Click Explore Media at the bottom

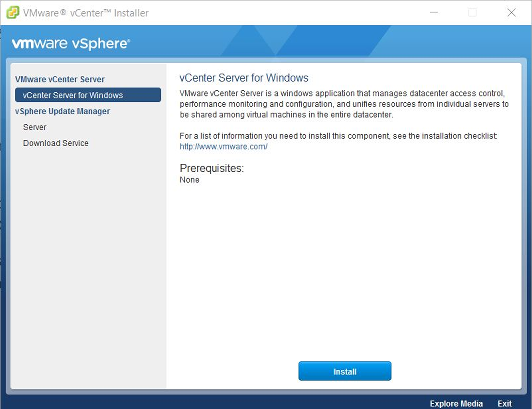[456, 404]
